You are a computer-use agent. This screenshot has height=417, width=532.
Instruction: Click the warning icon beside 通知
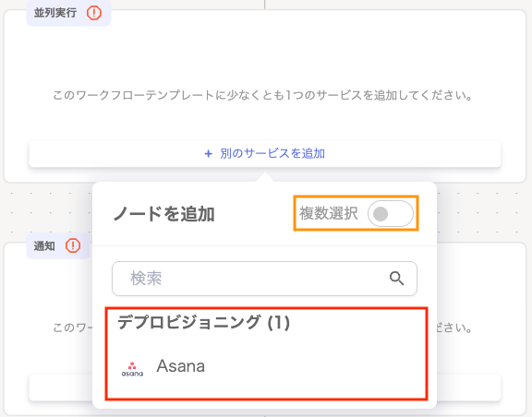click(73, 245)
